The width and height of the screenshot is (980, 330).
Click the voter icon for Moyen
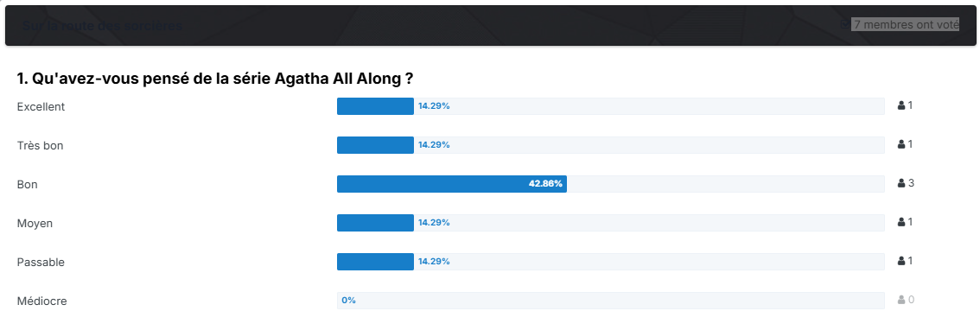(x=901, y=222)
